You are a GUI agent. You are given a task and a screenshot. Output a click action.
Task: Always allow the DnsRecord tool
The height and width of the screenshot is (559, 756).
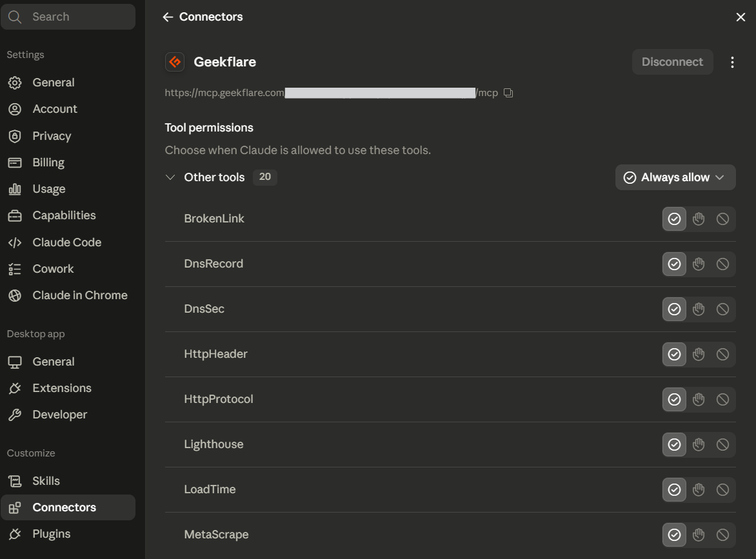coord(674,264)
